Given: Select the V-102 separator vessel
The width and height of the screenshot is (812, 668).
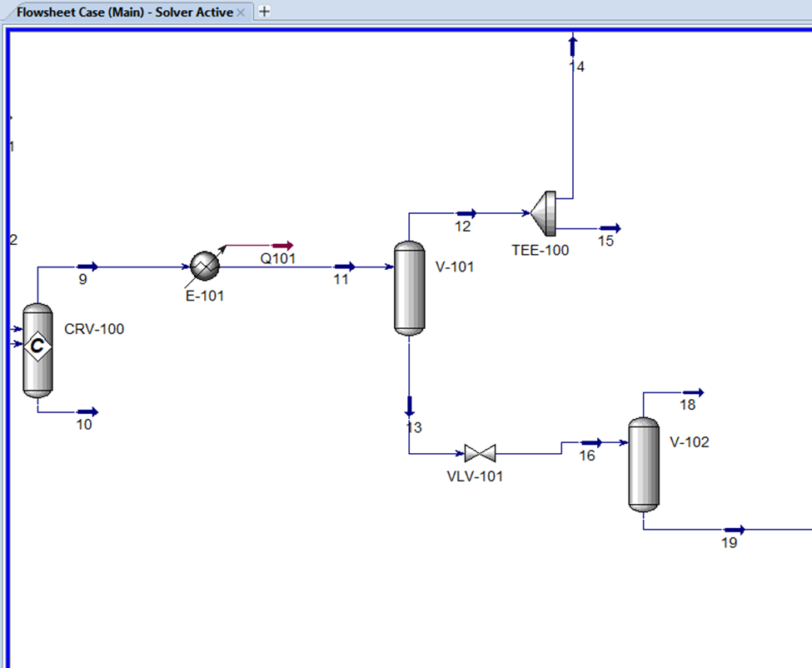Looking at the screenshot, I should (x=644, y=465).
